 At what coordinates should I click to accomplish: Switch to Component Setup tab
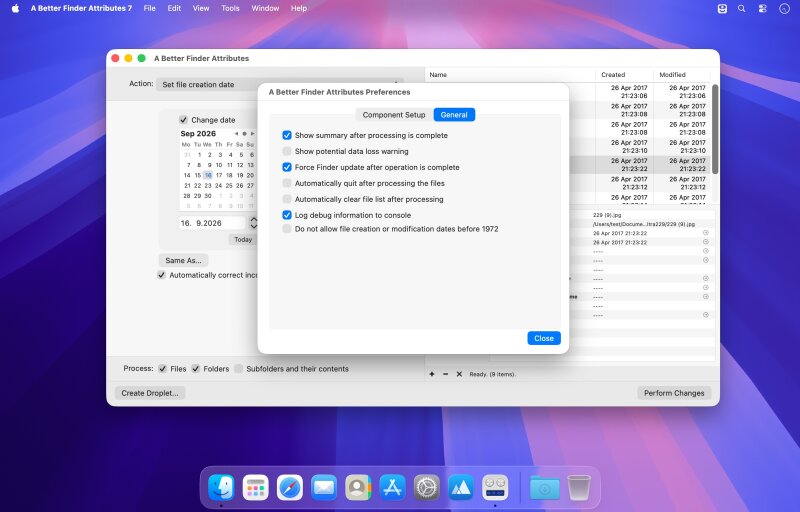tap(394, 115)
